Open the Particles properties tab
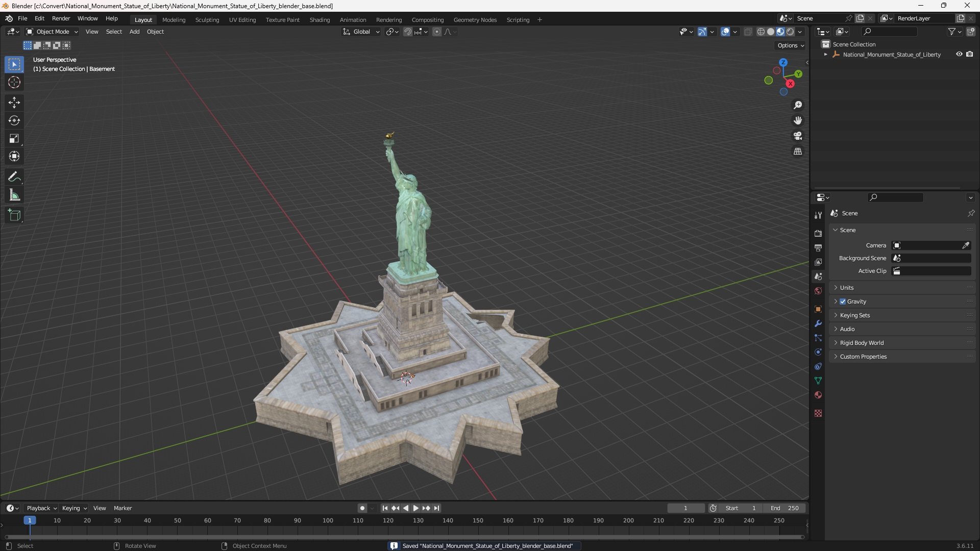Viewport: 980px width, 551px height. 818,338
